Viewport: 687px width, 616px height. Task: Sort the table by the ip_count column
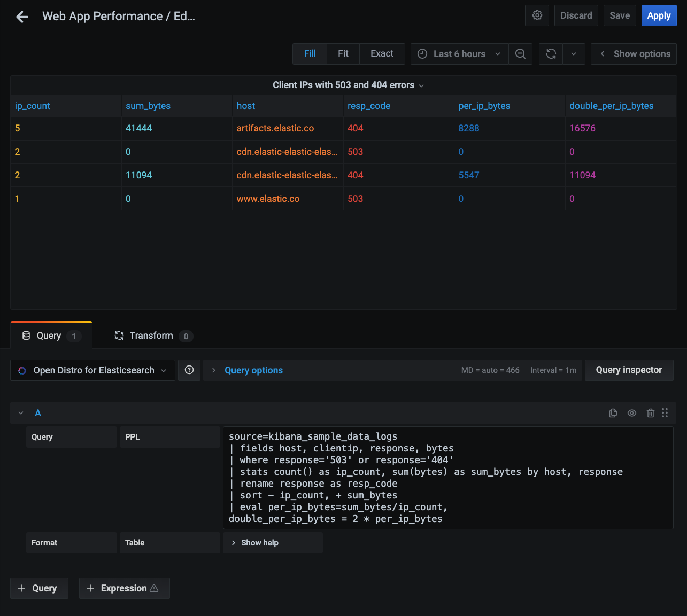click(x=32, y=105)
